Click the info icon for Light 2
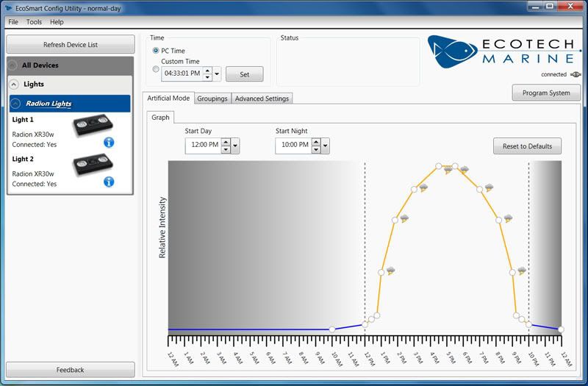This screenshot has width=588, height=386. [x=109, y=181]
